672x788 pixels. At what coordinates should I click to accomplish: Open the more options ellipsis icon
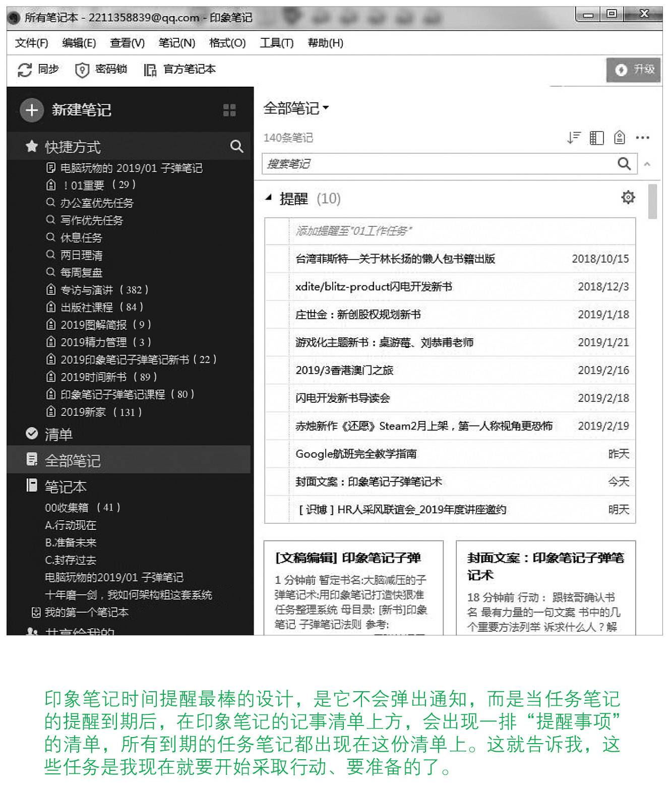click(642, 138)
